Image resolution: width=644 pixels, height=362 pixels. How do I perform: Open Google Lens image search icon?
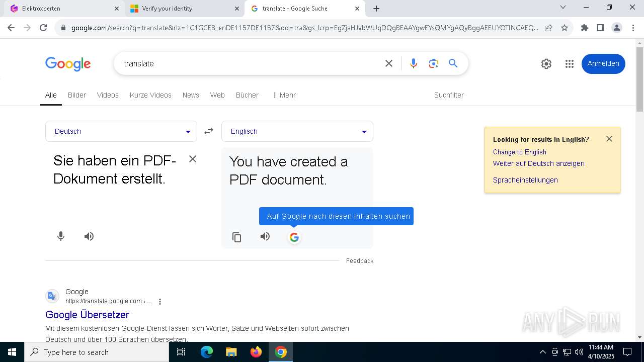click(433, 63)
